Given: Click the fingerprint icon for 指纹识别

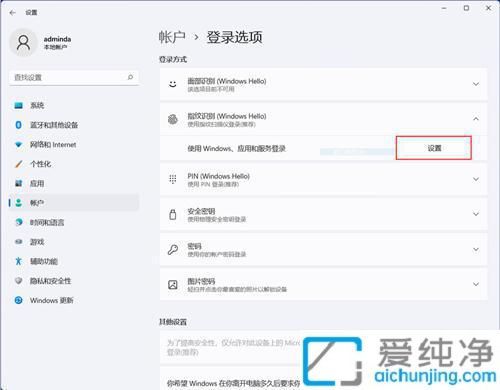Looking at the screenshot, I should [173, 119].
